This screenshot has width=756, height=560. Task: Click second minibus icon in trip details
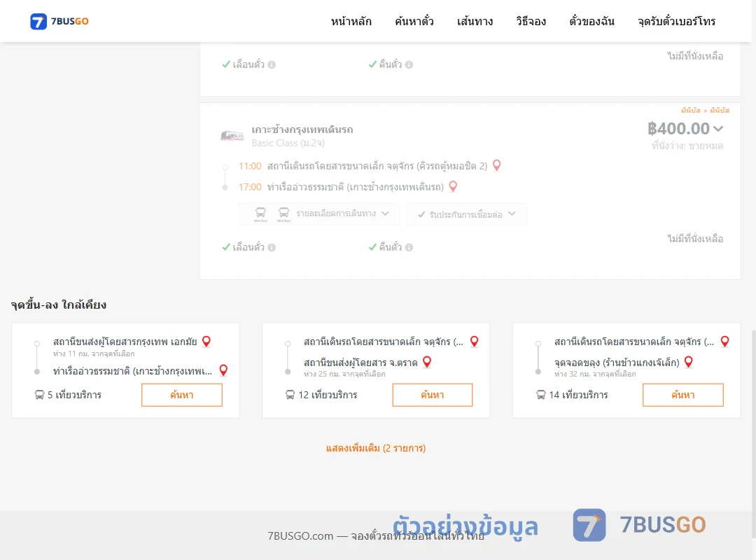(283, 213)
